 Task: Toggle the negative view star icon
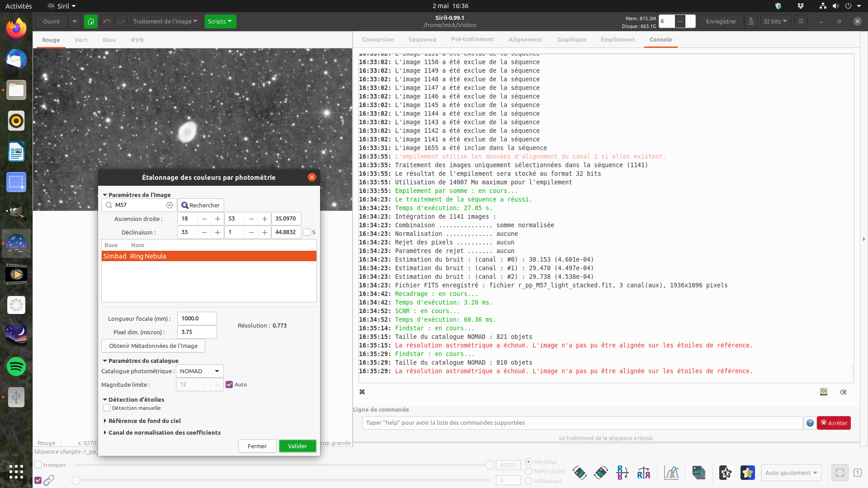pyautogui.click(x=726, y=473)
